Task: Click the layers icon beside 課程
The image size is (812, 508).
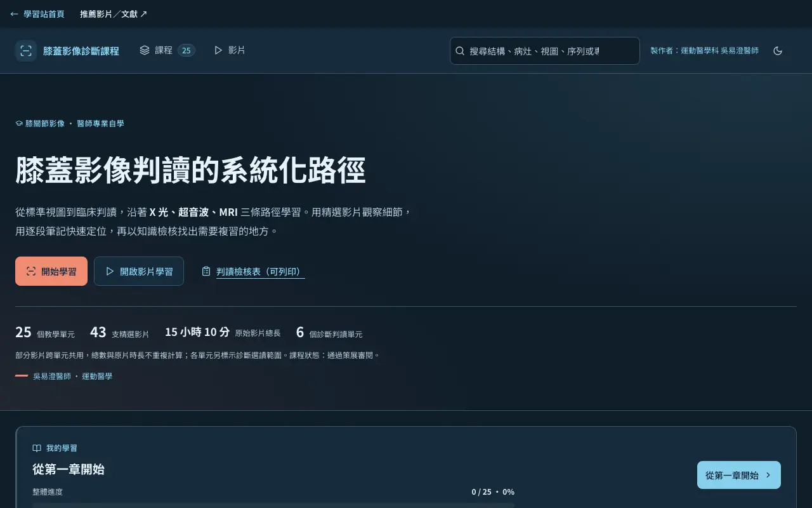Action: tap(145, 50)
